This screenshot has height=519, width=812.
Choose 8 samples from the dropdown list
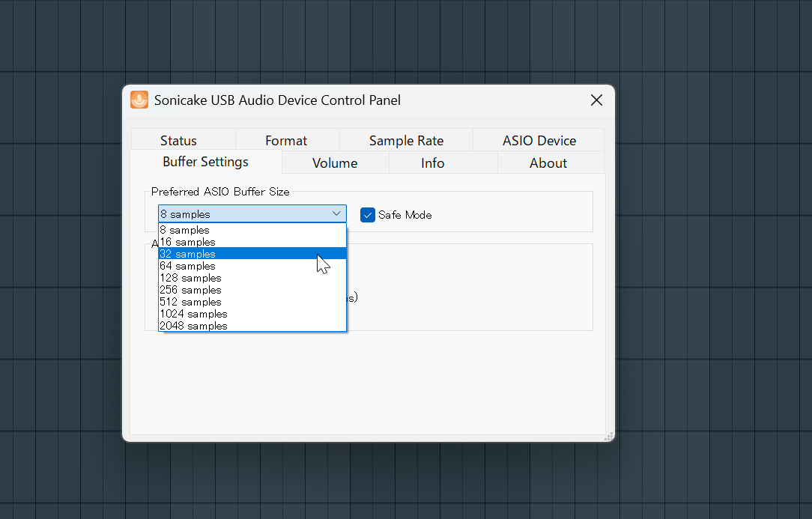252,230
